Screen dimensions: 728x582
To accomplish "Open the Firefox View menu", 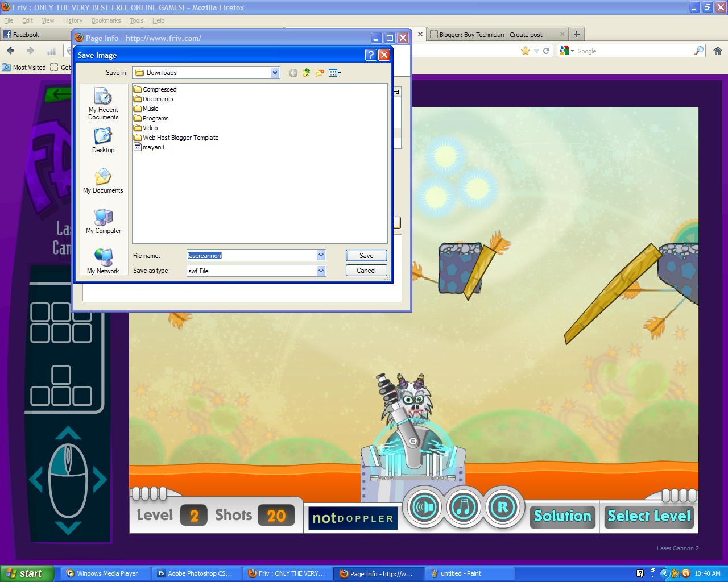I will click(48, 20).
